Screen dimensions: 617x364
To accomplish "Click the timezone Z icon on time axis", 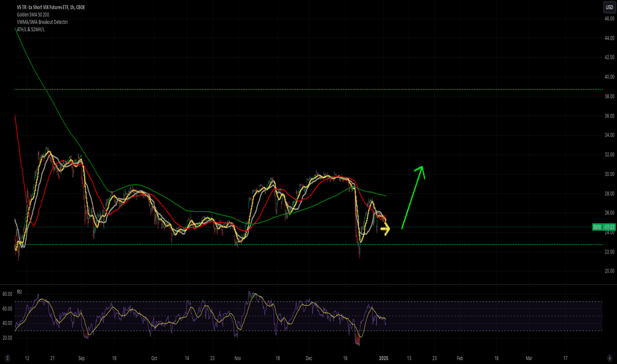I will [x=7, y=358].
